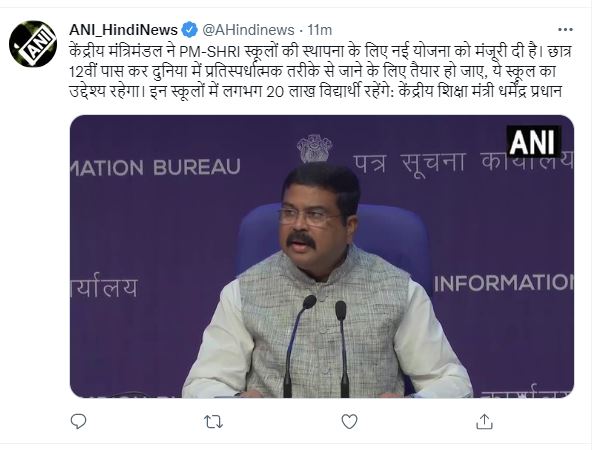Like the tweet with the heart icon

[x=349, y=422]
